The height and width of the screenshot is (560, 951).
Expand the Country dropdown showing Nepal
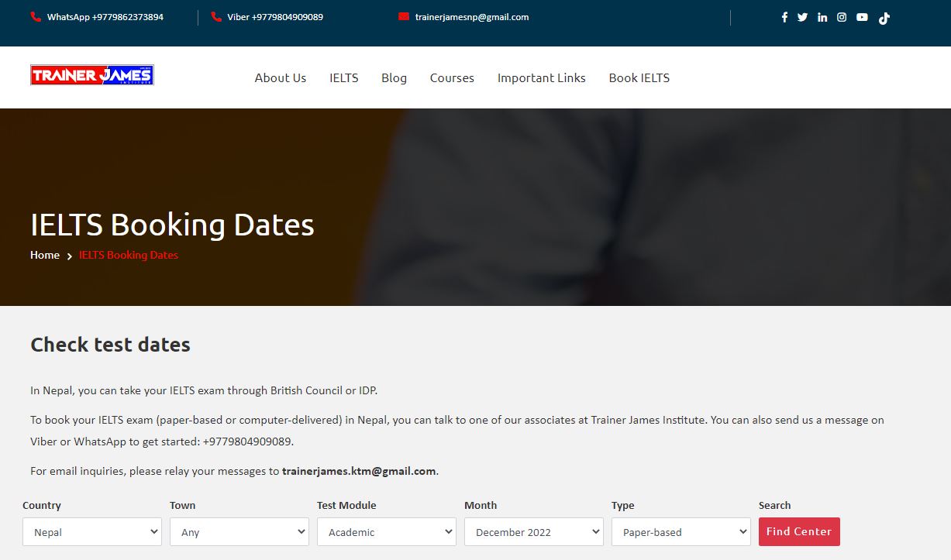pyautogui.click(x=92, y=532)
